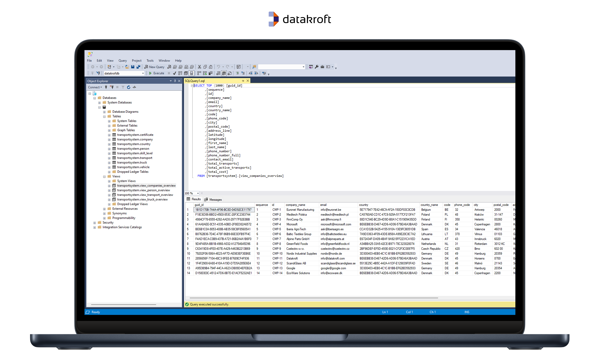Click the Execute button
Image resolution: width=600 pixels, height=364 pixels.
tap(157, 73)
